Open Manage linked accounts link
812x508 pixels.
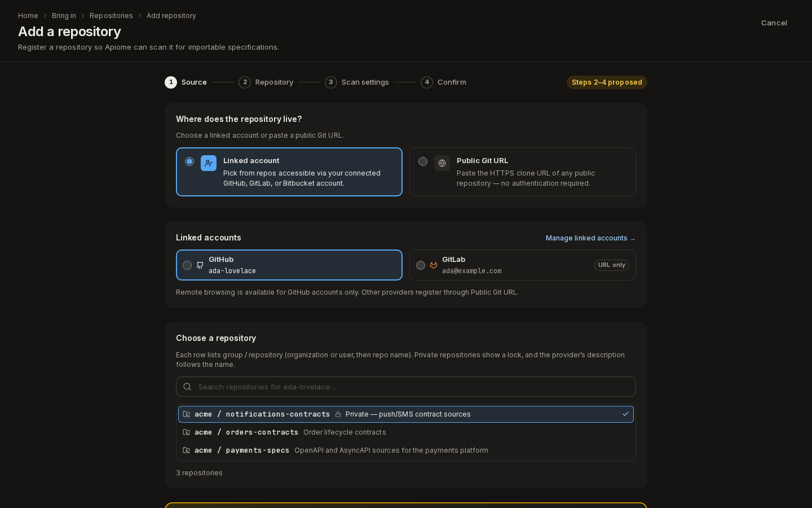590,238
